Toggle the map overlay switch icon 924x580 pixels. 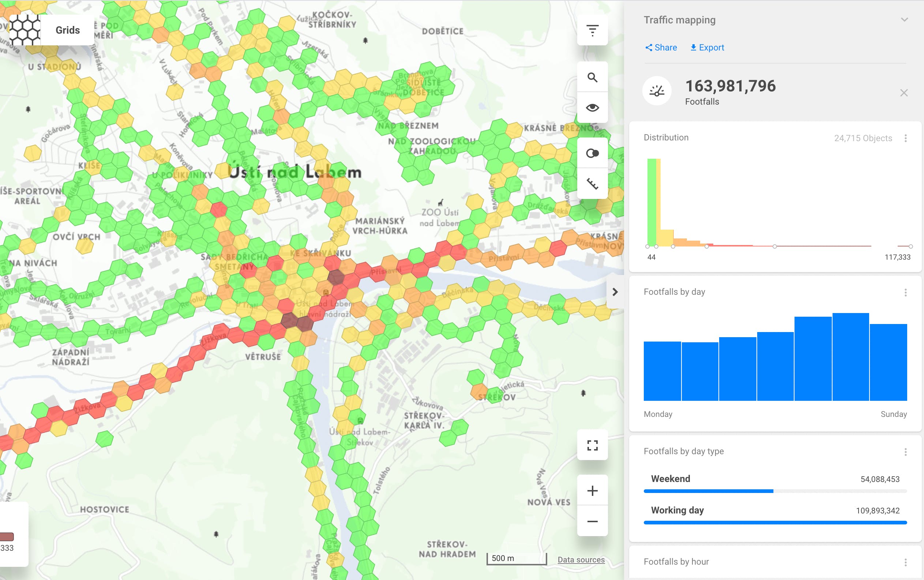pos(592,154)
